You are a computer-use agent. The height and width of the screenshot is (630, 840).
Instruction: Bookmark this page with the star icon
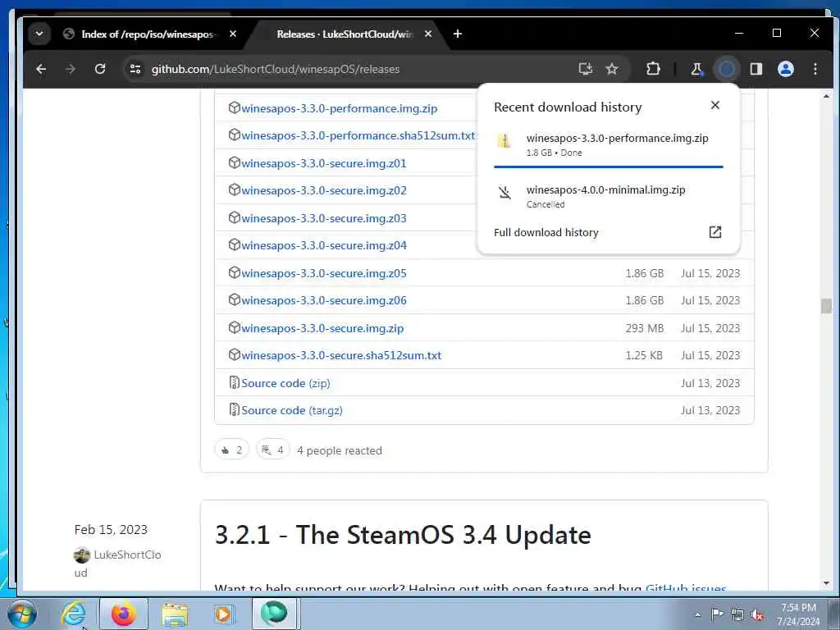[x=612, y=69]
